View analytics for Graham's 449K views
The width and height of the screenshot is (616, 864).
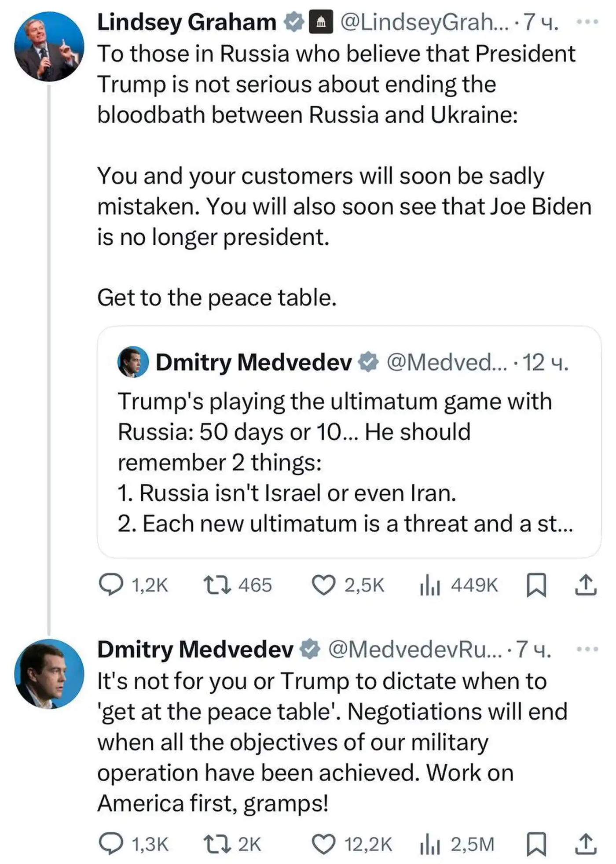pos(430,585)
